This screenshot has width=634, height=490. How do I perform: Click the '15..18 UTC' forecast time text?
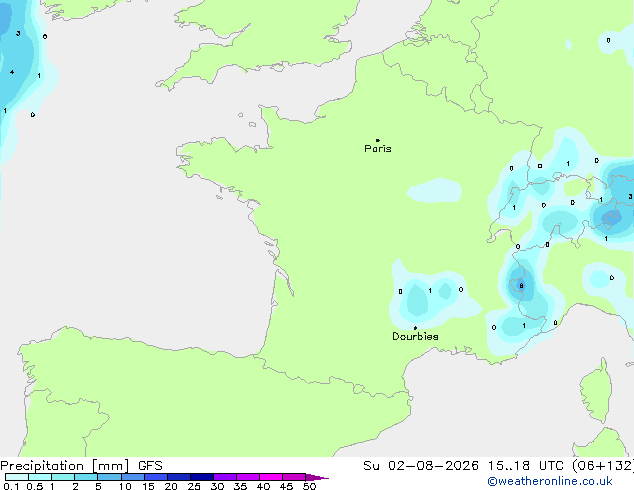coord(526,466)
